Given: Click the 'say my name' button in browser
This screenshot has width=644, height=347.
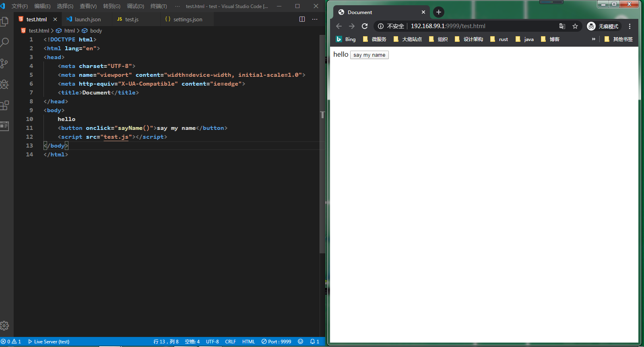Looking at the screenshot, I should pos(369,55).
